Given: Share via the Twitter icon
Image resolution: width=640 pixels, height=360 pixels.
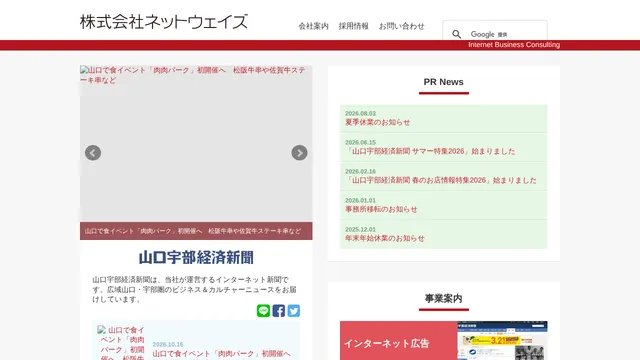Looking at the screenshot, I should (293, 311).
